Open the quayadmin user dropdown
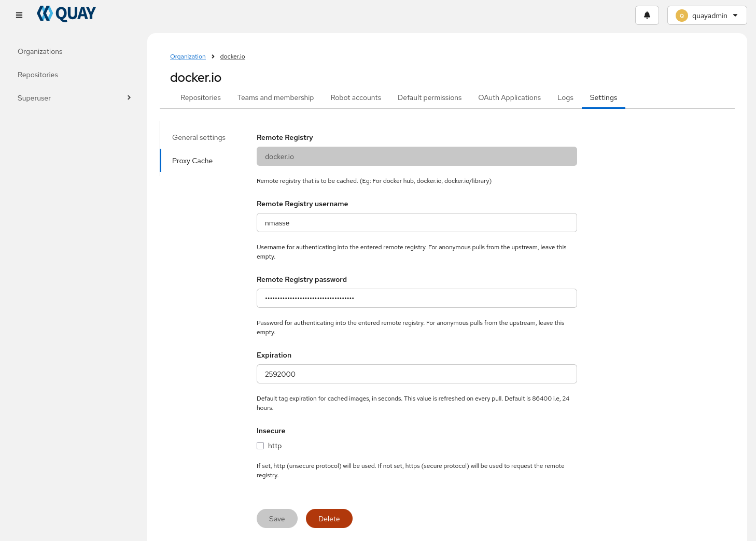Image resolution: width=756 pixels, height=541 pixels. click(707, 16)
